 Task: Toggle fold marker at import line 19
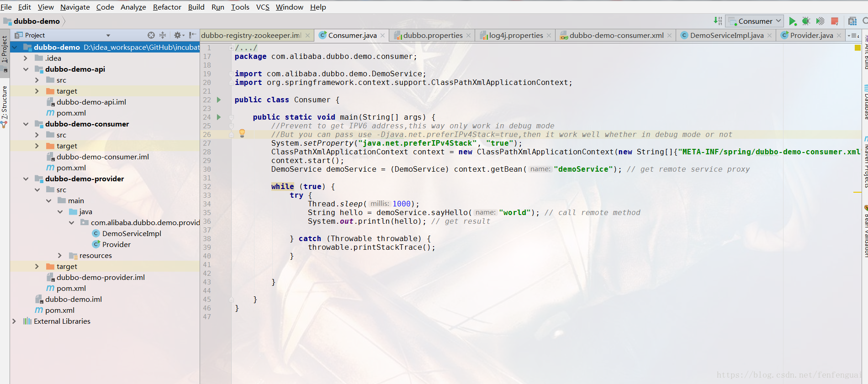click(231, 74)
